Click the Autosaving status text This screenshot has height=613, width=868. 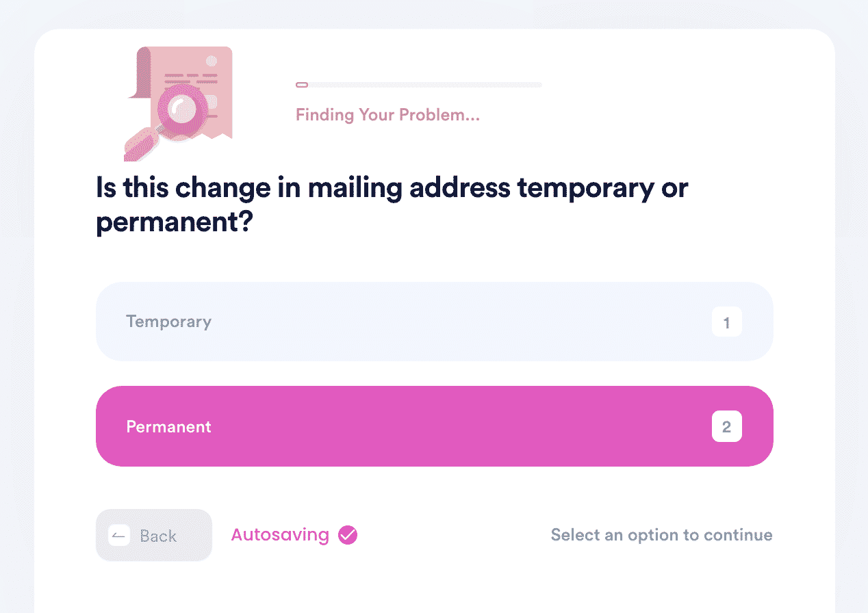[280, 535]
